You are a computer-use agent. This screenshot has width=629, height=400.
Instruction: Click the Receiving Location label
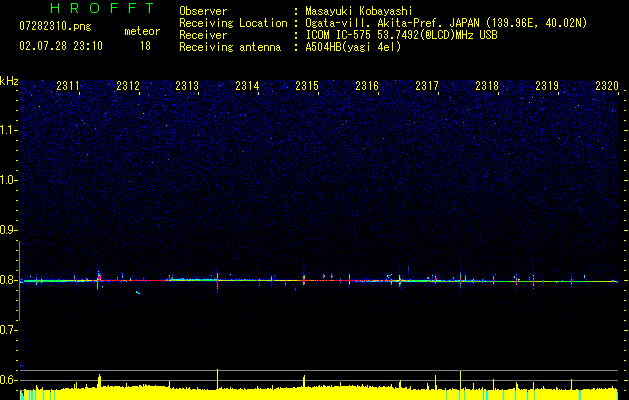[x=233, y=23]
